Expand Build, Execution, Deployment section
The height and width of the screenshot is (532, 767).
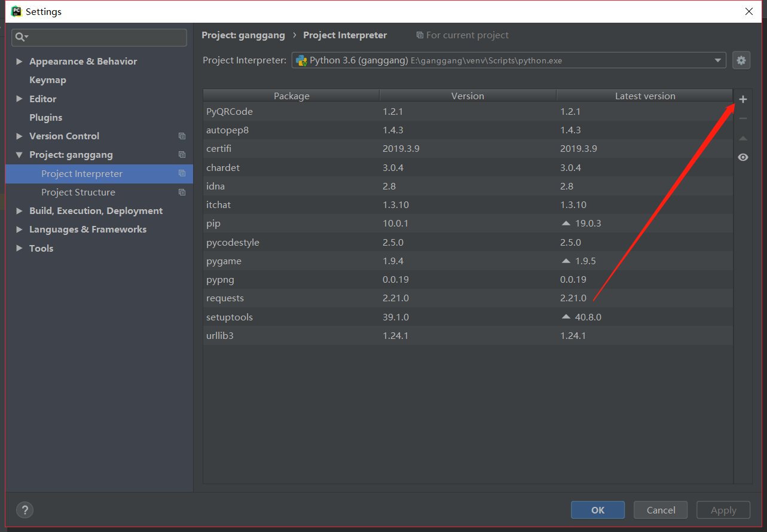tap(19, 211)
